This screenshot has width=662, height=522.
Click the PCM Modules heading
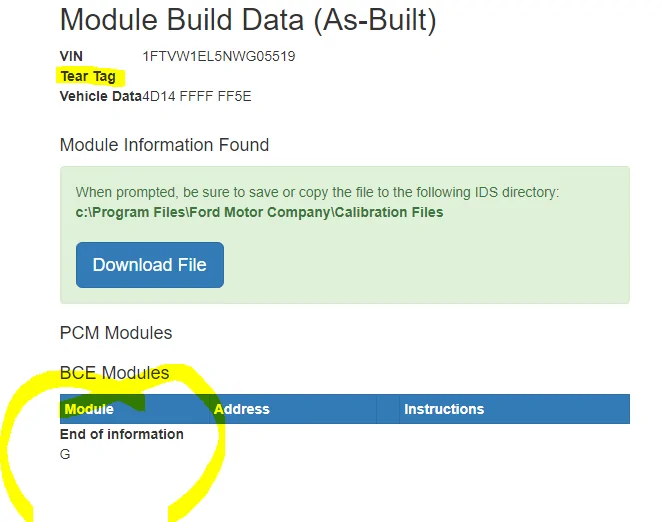point(116,333)
